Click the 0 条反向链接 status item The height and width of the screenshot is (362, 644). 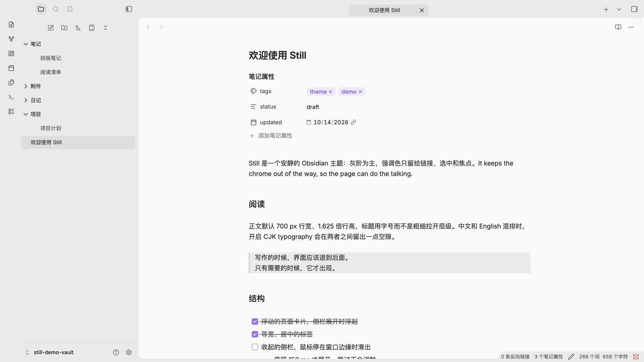click(x=515, y=357)
